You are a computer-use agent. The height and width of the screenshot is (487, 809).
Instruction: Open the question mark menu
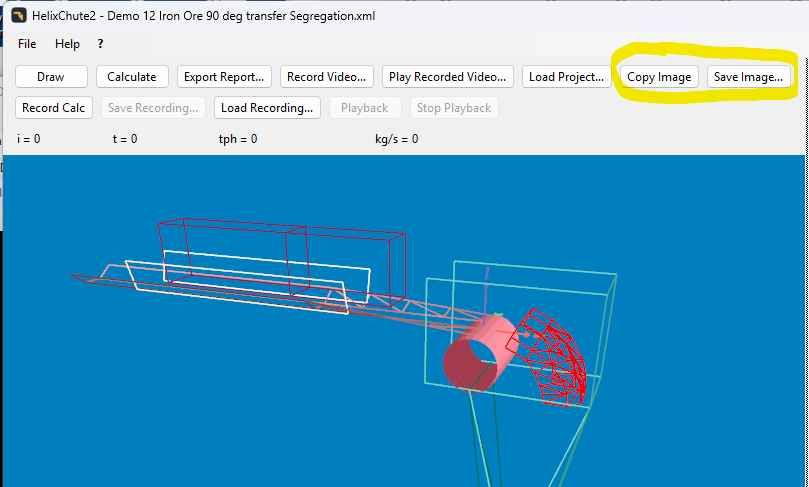tap(100, 44)
